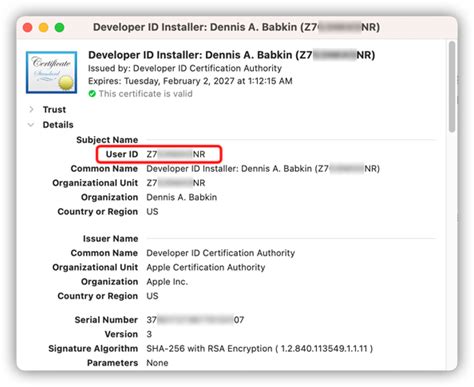Select the window title bar text
This screenshot has height=387, width=474.
(x=236, y=27)
